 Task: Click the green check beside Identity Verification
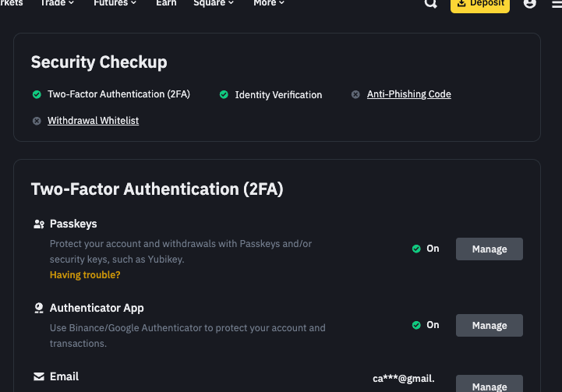tap(224, 94)
